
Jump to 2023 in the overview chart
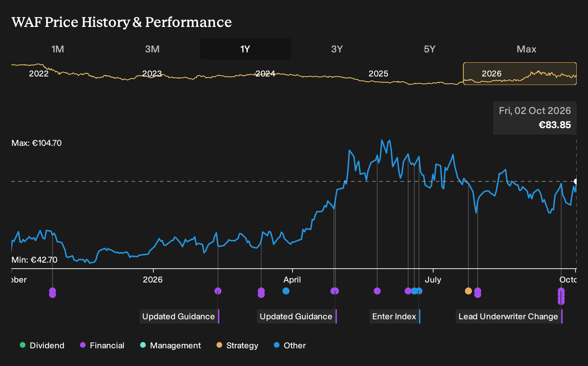[152, 74]
